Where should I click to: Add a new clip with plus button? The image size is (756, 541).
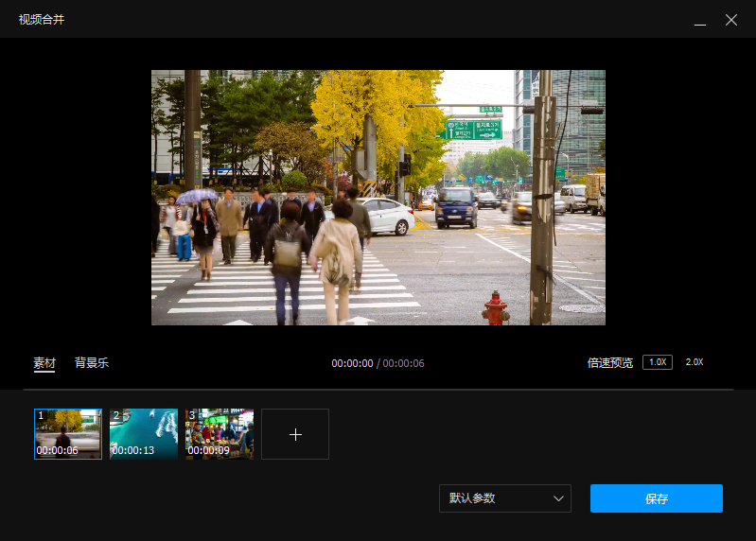(295, 434)
